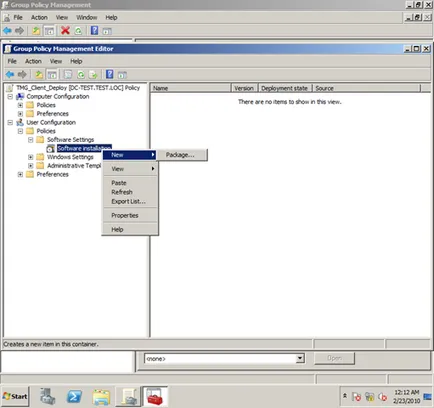
Task: Click Up one level icon in Group Policy Management toolbar
Action: (36, 31)
